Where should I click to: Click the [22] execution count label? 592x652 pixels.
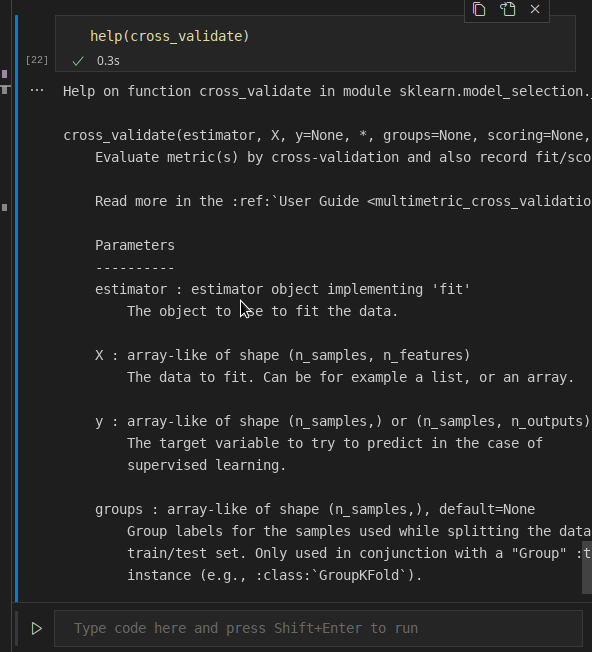[x=37, y=60]
